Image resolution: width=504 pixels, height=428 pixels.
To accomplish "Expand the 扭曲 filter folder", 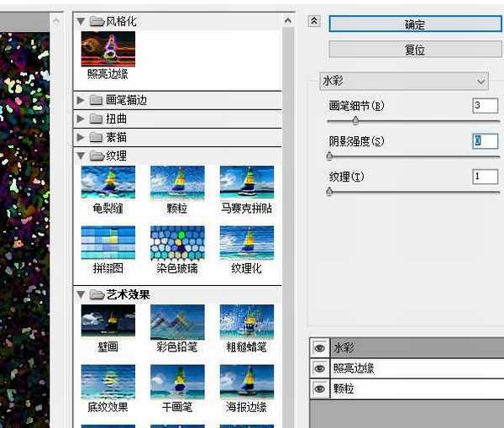I will [81, 119].
